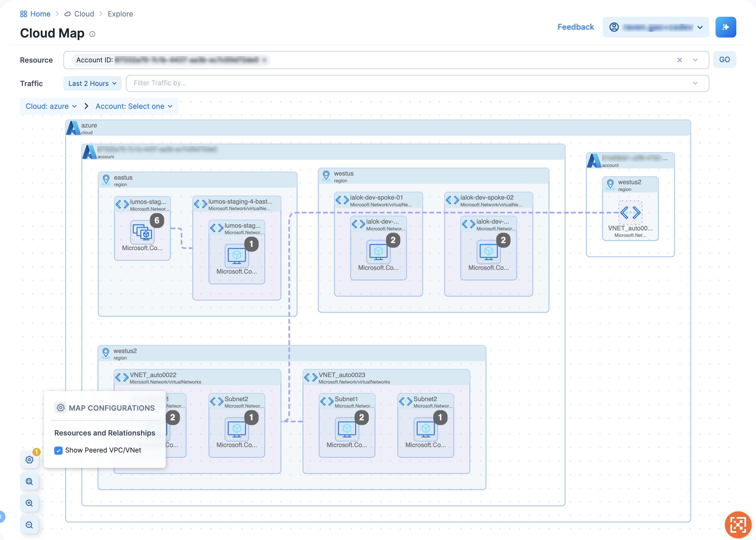This screenshot has height=540, width=756.
Task: Click the Subnet1 label in VNET_auto0023
Action: 346,399
